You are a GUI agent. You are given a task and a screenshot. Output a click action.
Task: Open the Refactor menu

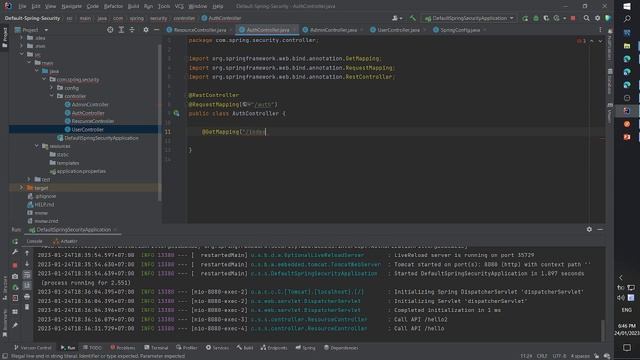point(113,6)
